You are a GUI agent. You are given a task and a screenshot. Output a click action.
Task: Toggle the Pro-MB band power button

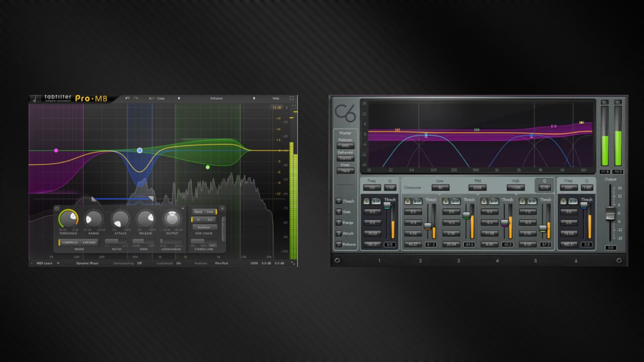[x=57, y=208]
